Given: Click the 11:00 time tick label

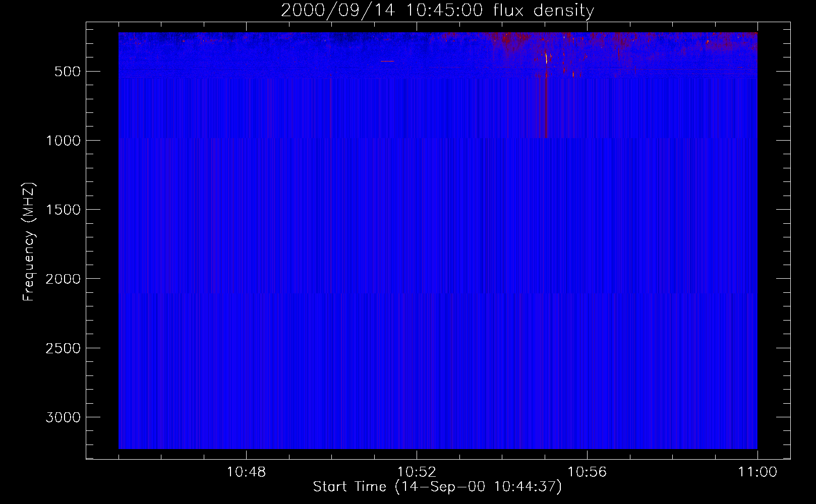Looking at the screenshot, I should pos(757,472).
